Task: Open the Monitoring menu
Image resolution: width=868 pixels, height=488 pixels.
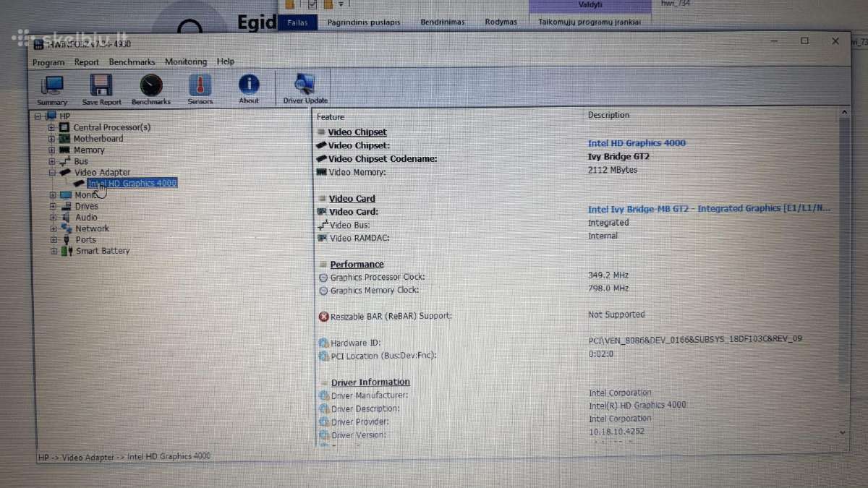Action: coord(186,62)
